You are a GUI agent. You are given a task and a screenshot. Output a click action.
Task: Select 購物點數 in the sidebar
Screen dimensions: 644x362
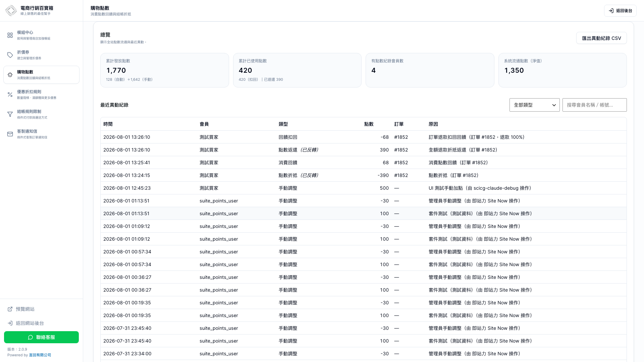[41, 75]
